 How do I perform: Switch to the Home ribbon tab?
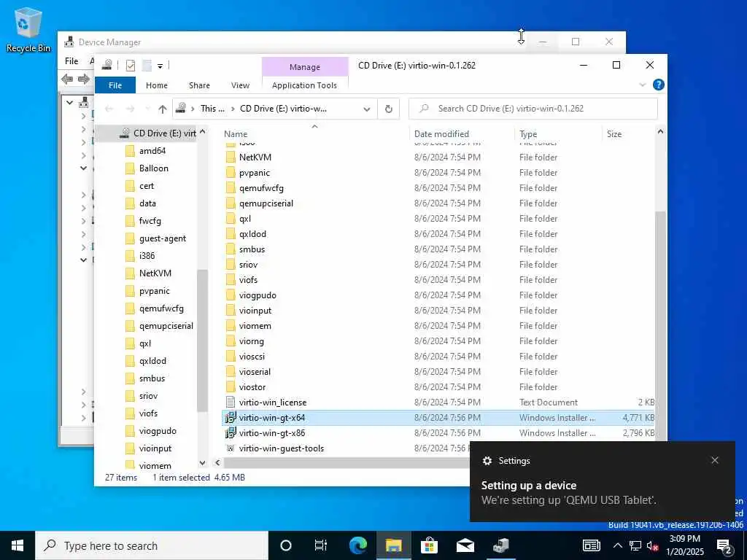click(157, 85)
